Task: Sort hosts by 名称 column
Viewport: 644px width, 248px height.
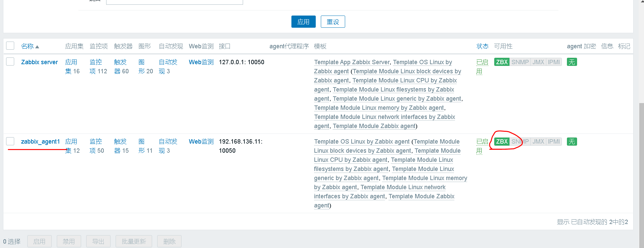Action: point(30,46)
